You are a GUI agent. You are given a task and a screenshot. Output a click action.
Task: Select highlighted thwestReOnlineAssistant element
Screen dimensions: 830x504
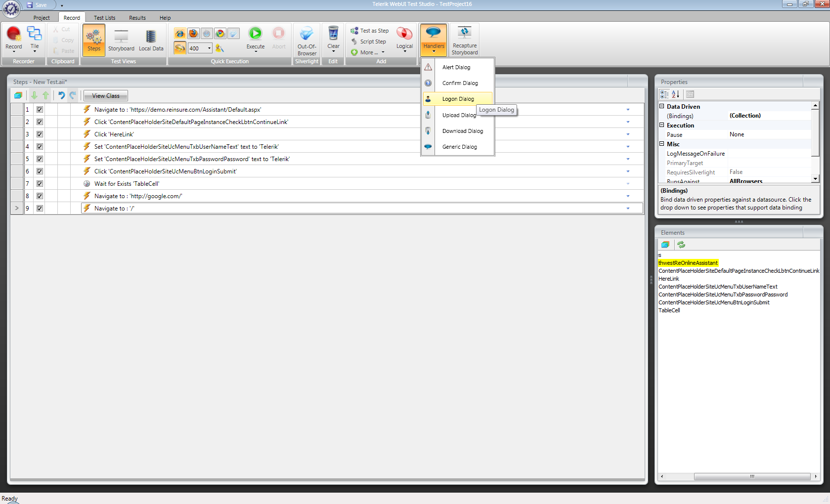pos(688,263)
